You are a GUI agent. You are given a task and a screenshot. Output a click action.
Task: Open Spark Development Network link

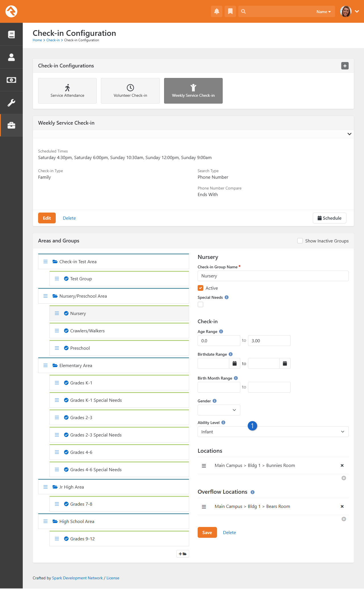(77, 578)
